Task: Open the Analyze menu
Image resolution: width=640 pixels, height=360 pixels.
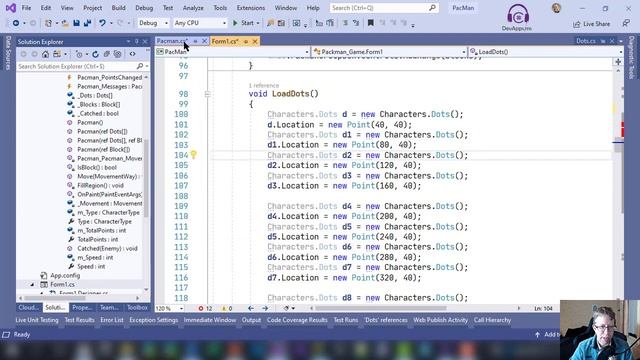Action: [193, 8]
